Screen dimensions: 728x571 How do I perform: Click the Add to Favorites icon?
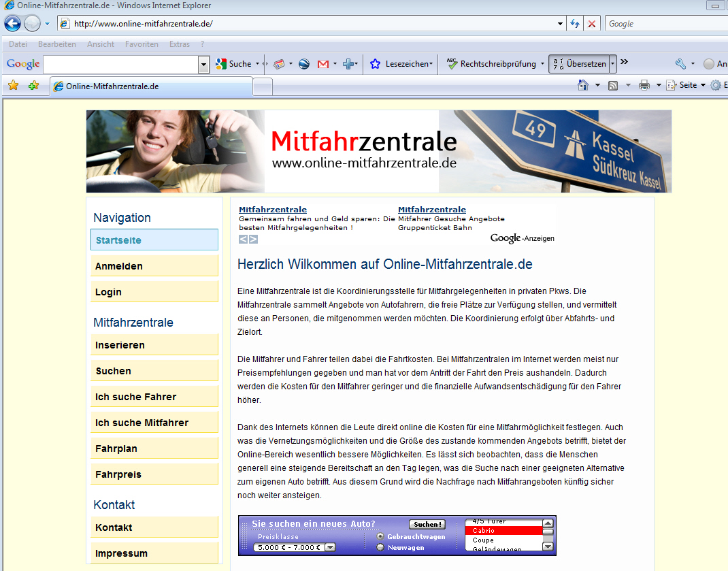click(33, 86)
